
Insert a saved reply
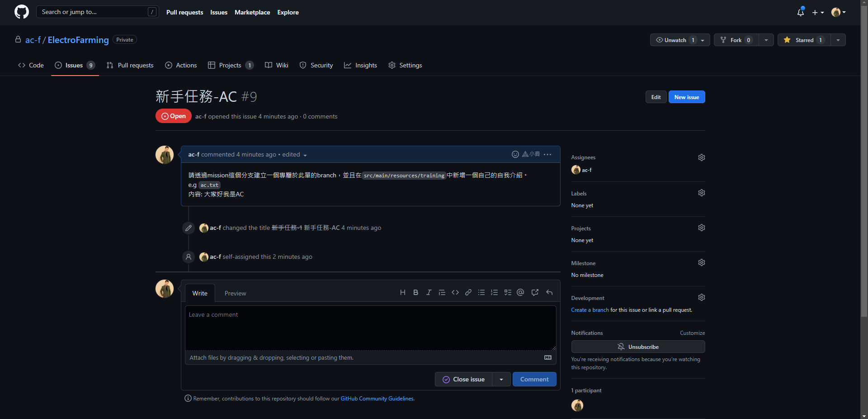point(549,292)
